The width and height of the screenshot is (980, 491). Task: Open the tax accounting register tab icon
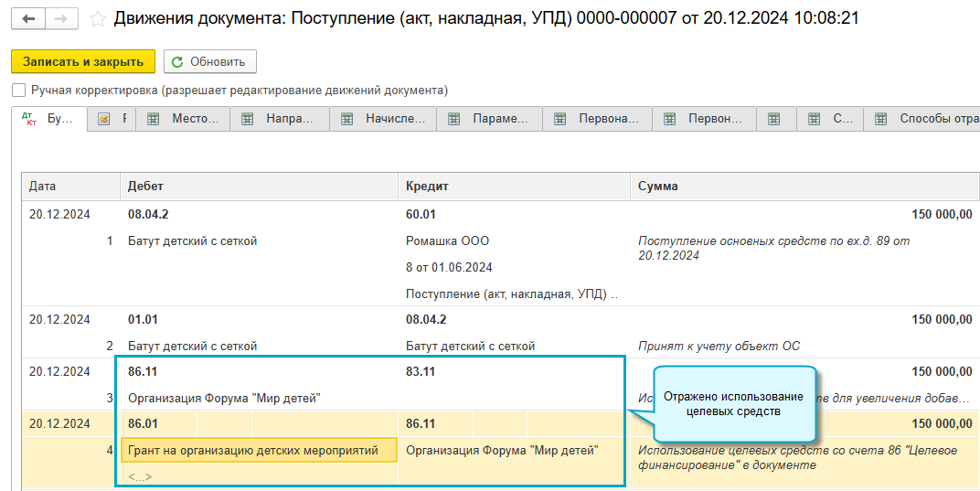coord(104,119)
